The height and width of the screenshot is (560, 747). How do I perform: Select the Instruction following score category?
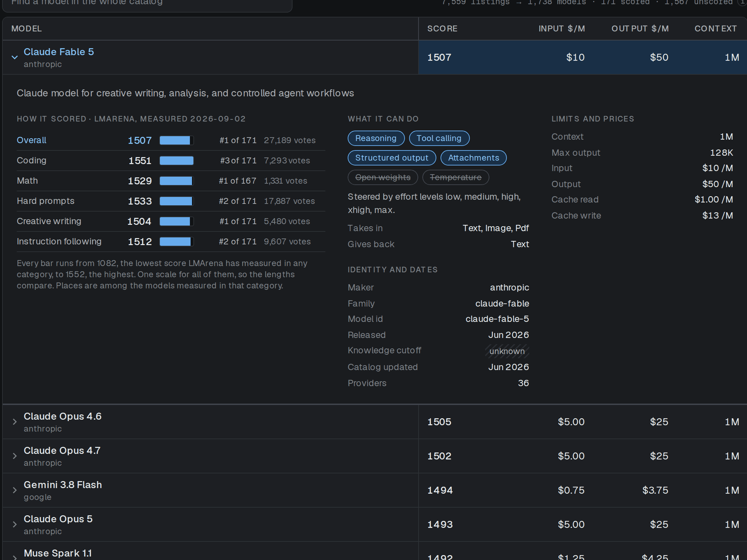[x=171, y=242]
